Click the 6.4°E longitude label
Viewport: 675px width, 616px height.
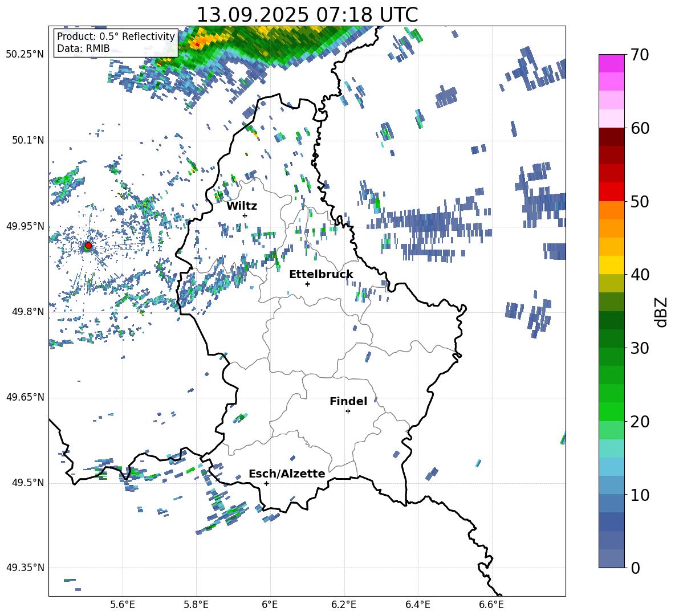[417, 605]
